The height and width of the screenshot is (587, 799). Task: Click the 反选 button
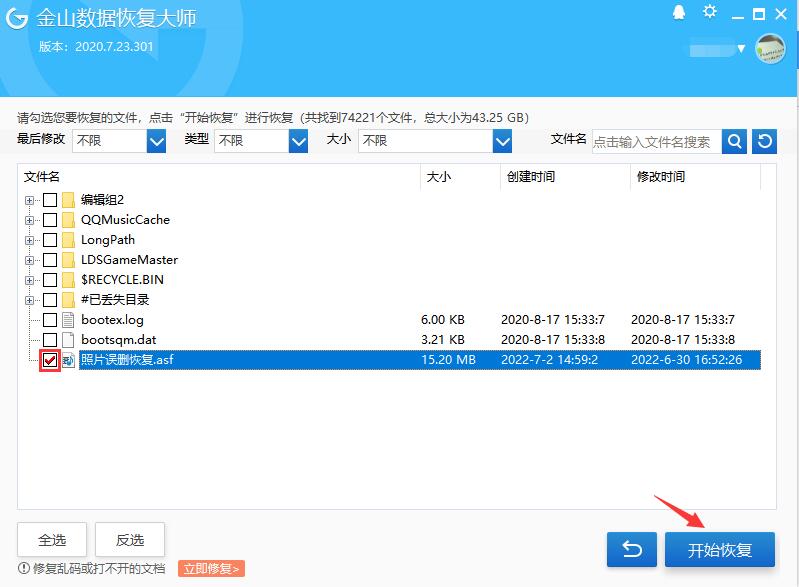click(x=130, y=540)
